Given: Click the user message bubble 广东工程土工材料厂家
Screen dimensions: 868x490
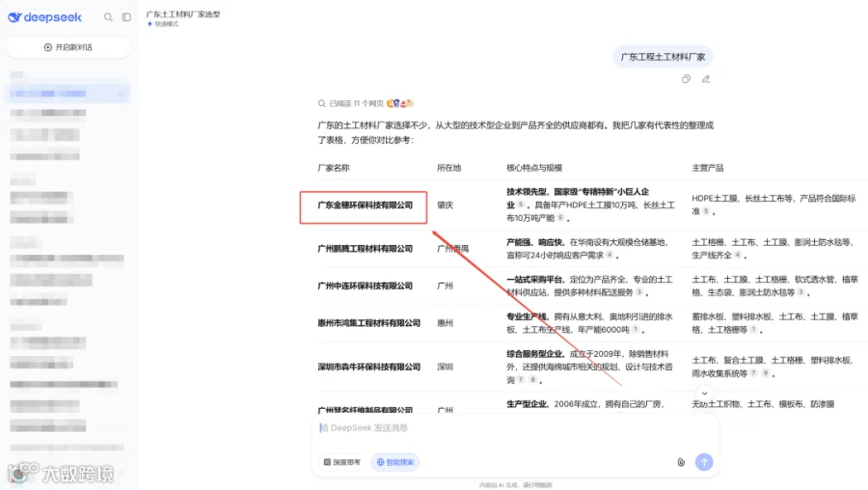Looking at the screenshot, I should pos(663,57).
